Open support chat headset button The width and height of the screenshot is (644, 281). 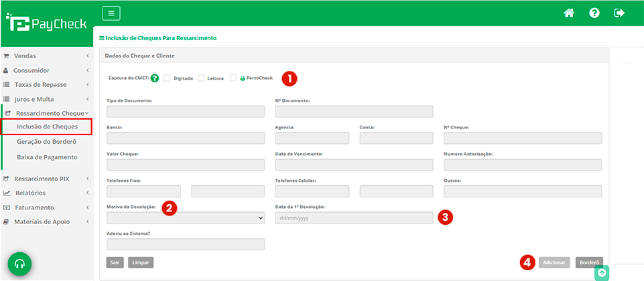coord(19,264)
